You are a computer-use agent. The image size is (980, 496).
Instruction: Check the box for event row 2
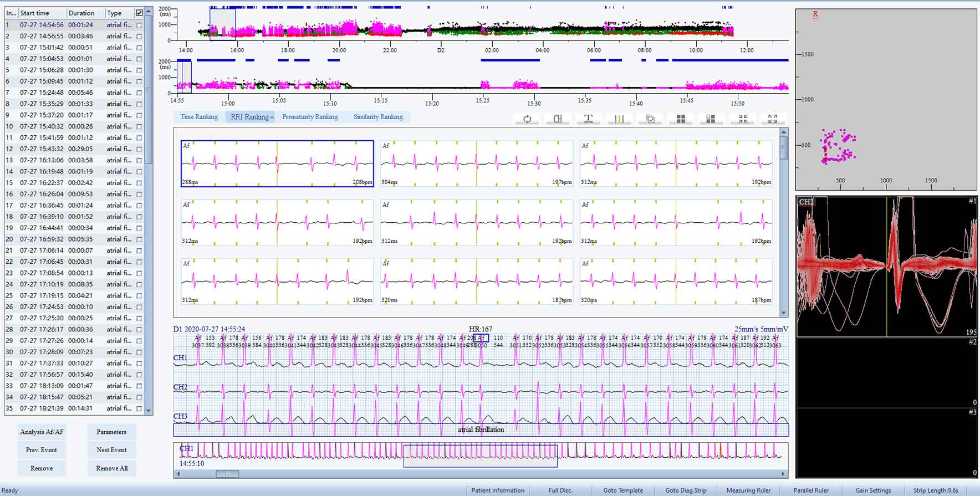[139, 36]
